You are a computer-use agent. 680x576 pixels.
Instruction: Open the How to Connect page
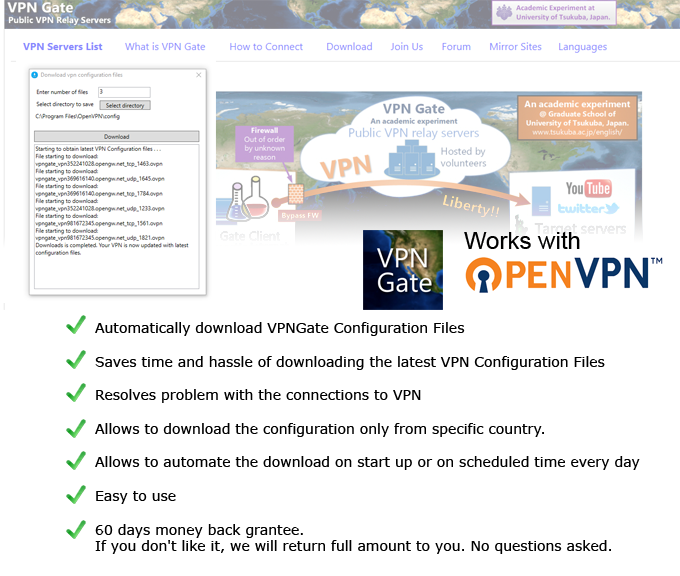[266, 47]
